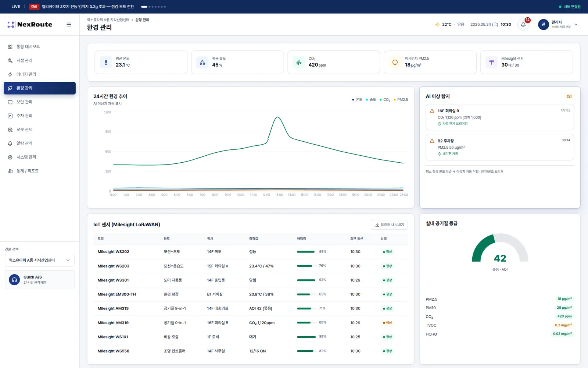Image resolution: width=588 pixels, height=368 pixels.
Task: Open 에너지 관리 in sidebar
Action: (40, 74)
